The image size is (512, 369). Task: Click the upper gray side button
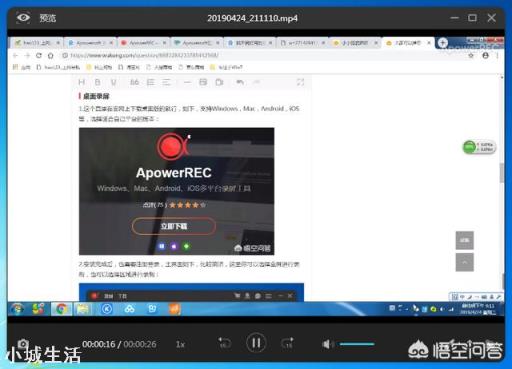click(x=464, y=240)
